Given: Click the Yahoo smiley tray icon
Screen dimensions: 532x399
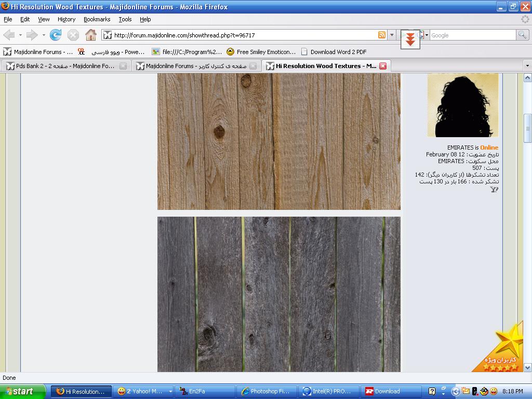Looking at the screenshot, I should [x=494, y=391].
